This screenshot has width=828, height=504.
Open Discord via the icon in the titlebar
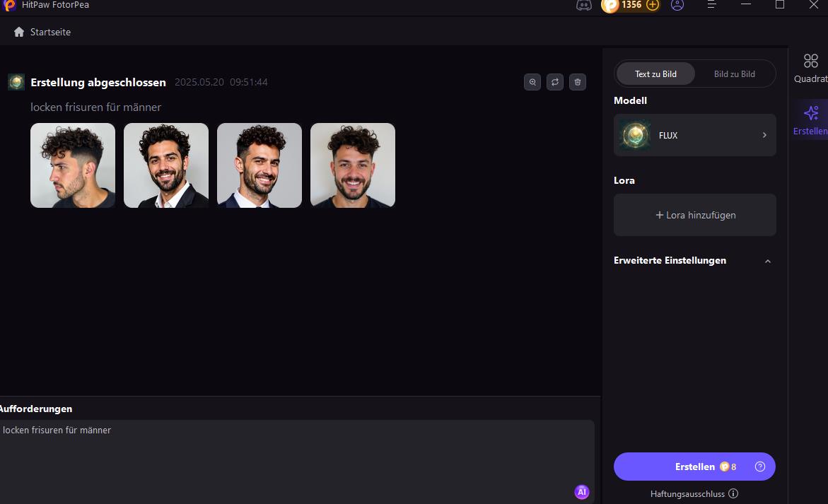[583, 6]
